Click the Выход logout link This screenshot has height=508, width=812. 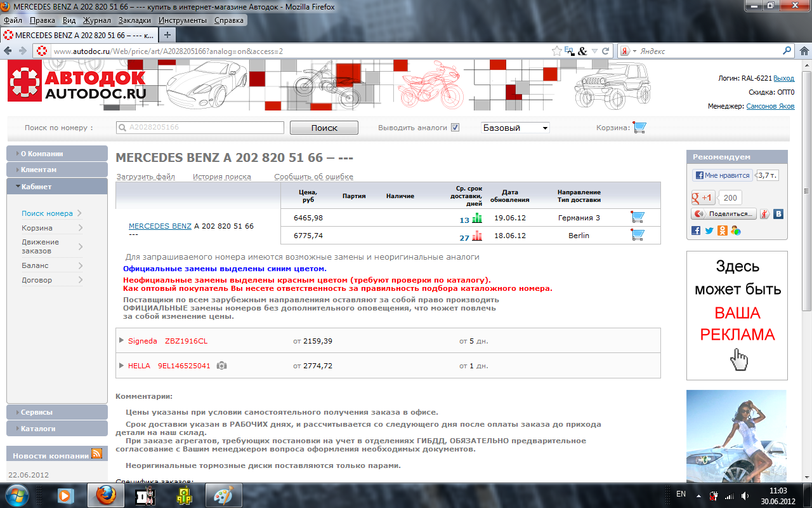tap(784, 78)
